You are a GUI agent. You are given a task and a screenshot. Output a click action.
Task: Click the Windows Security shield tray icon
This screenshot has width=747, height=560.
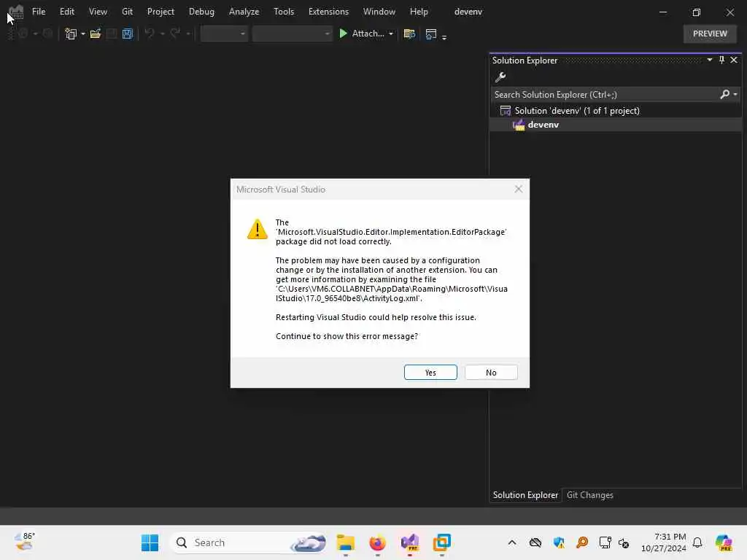pyautogui.click(x=559, y=542)
